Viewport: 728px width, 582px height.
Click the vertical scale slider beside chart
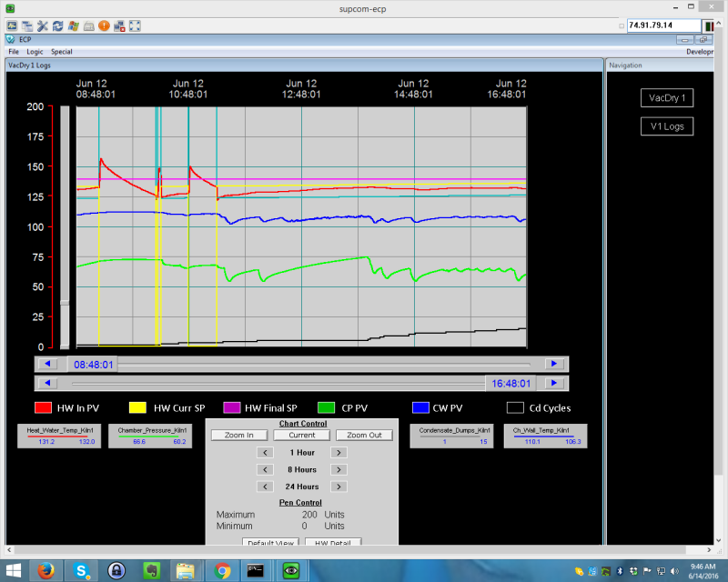[65, 227]
